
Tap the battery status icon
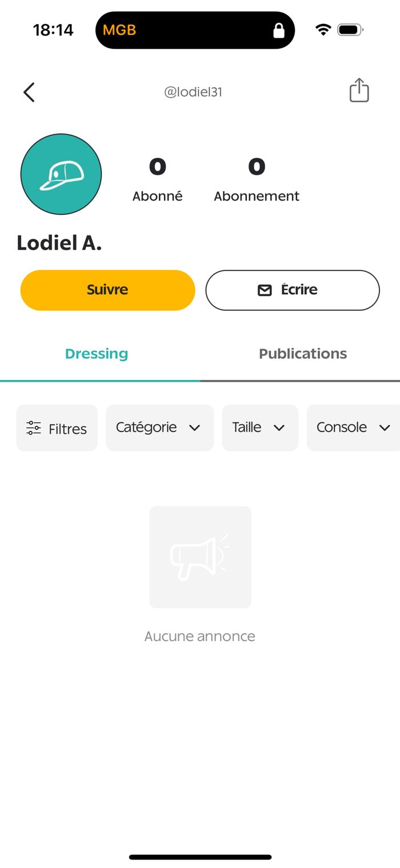click(x=350, y=30)
